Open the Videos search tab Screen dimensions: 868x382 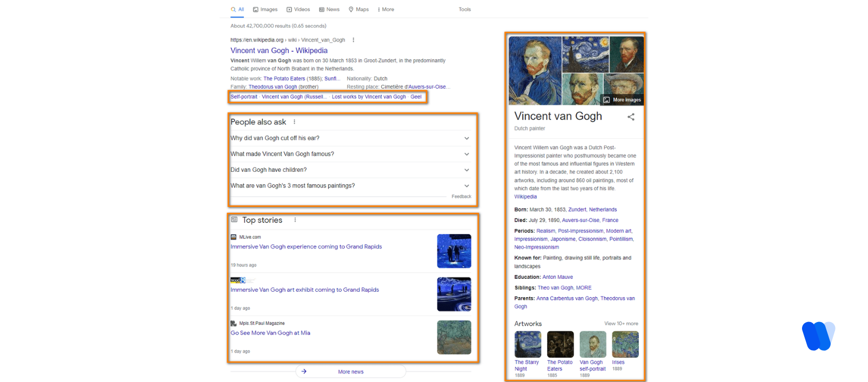coord(298,9)
